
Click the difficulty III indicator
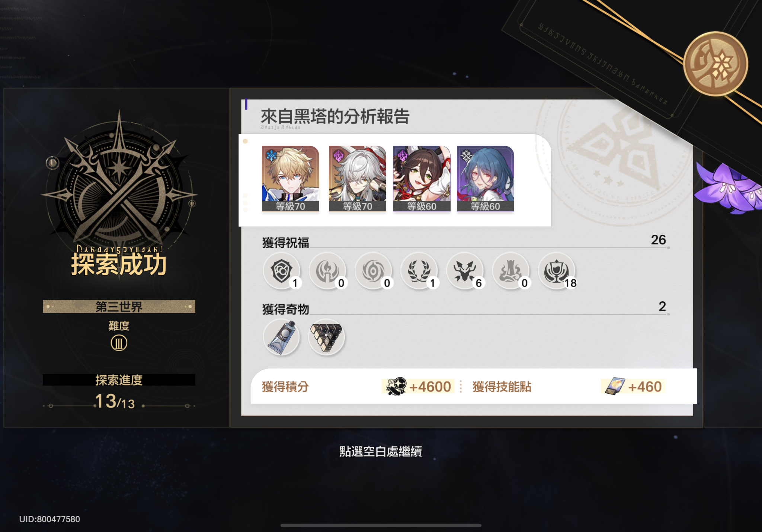(119, 343)
